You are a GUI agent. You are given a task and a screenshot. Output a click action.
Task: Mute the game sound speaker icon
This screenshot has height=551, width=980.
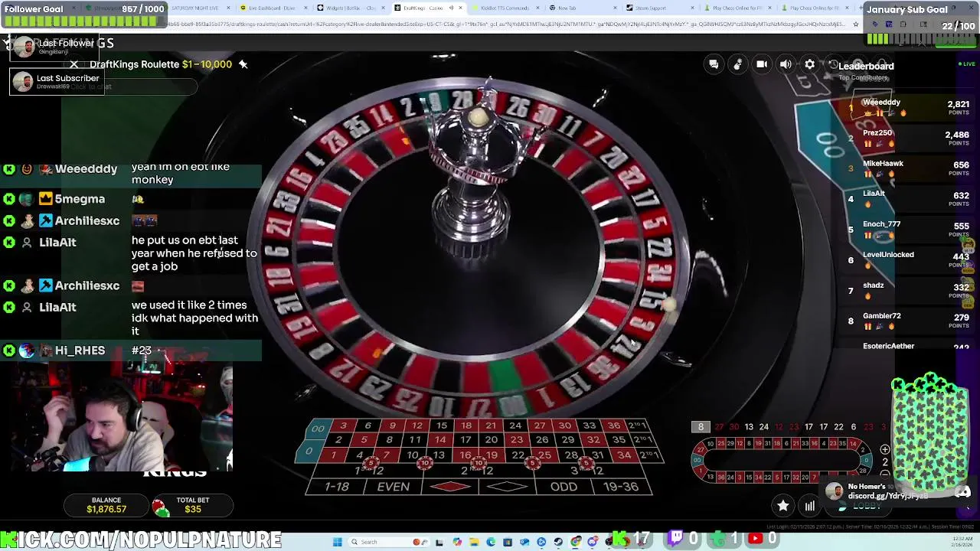click(x=786, y=64)
